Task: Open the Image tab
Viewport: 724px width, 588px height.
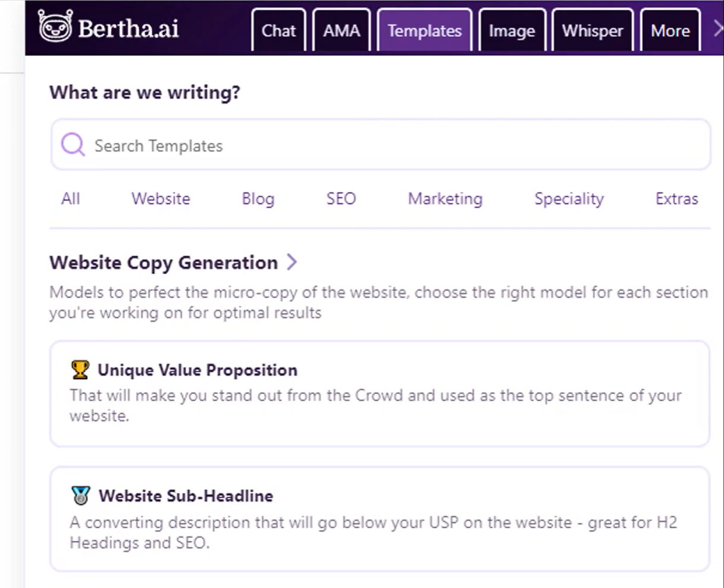Action: tap(512, 30)
